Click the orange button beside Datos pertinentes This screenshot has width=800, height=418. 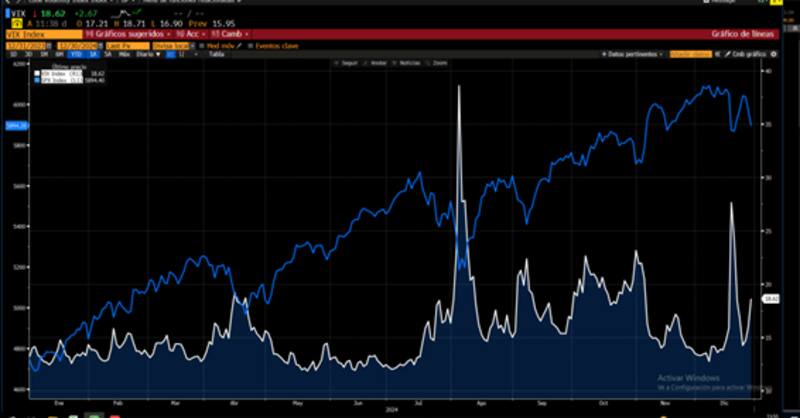pos(690,54)
